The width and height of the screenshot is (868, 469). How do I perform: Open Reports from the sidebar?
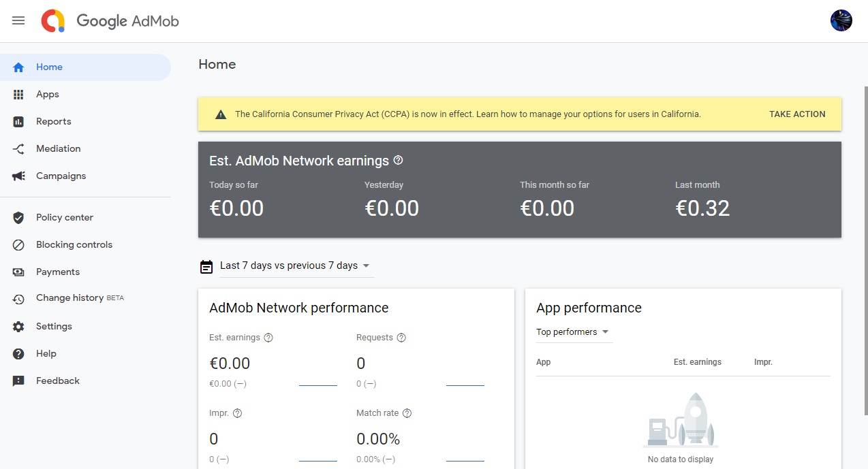85,122
